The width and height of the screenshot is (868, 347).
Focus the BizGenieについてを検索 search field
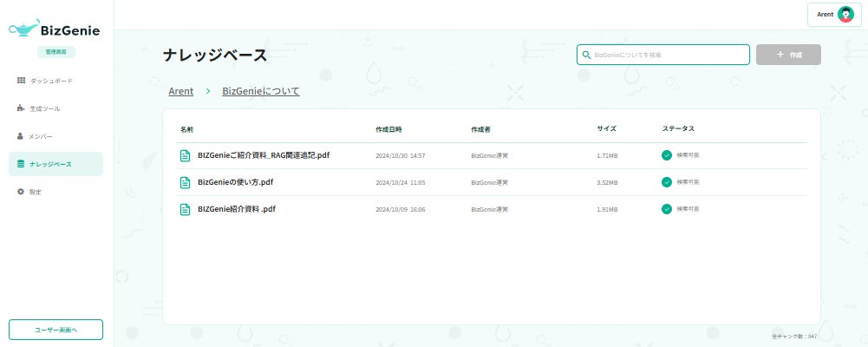663,55
